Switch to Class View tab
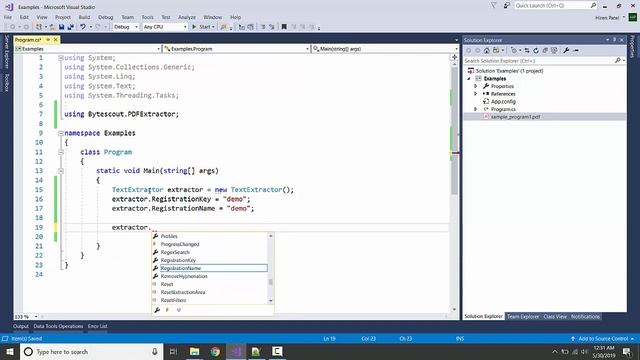The image size is (640, 360). [x=555, y=317]
